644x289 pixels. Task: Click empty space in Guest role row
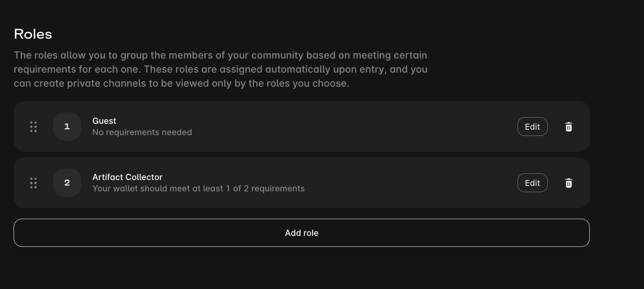[x=351, y=127]
